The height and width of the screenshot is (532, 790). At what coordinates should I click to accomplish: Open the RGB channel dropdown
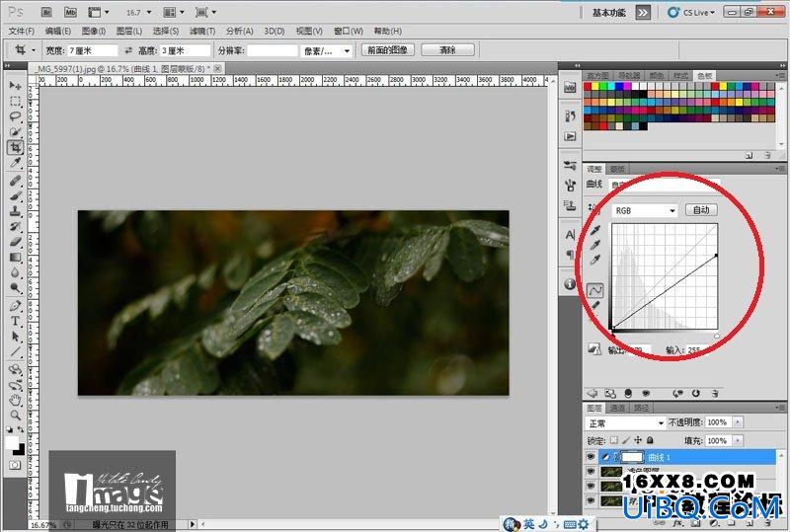click(645, 210)
